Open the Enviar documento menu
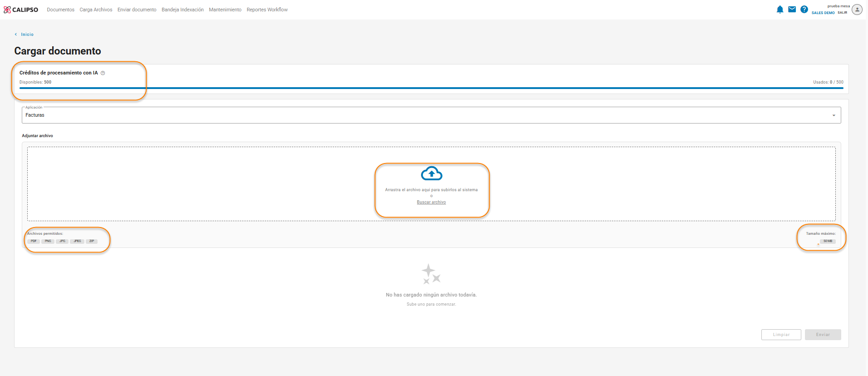868x376 pixels. [137, 10]
